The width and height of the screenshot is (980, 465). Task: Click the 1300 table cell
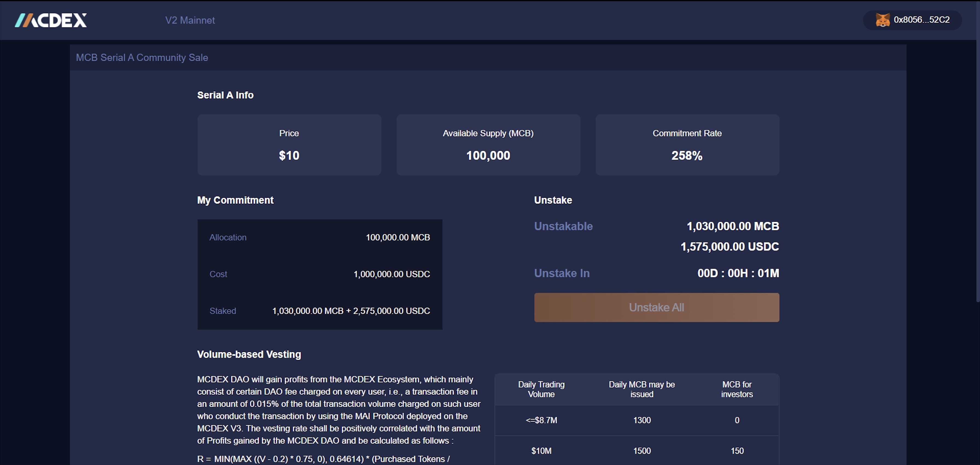point(642,420)
